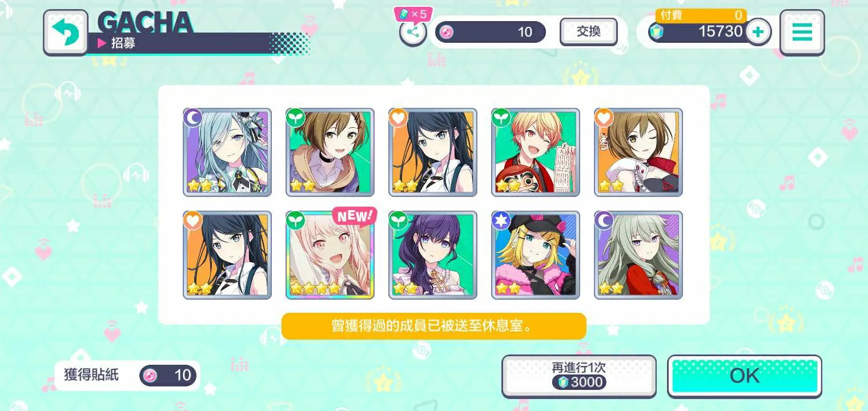Click the 交換 exchange button

(588, 31)
